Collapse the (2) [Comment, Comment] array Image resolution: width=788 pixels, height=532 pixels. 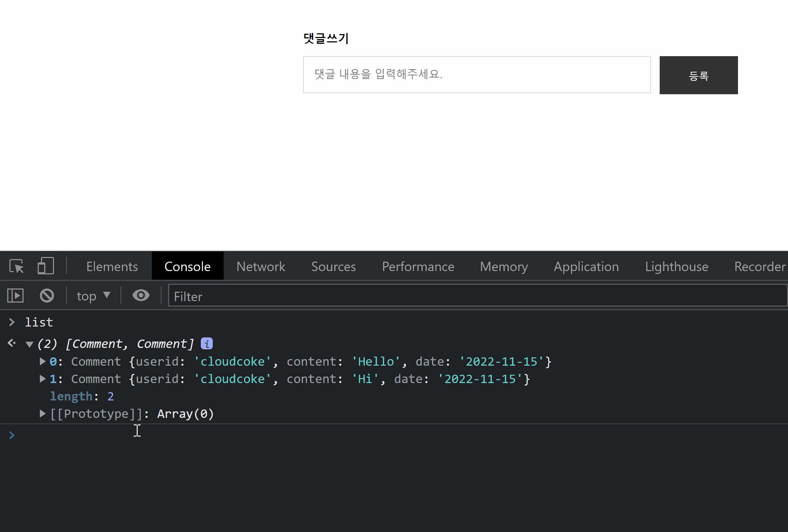30,344
